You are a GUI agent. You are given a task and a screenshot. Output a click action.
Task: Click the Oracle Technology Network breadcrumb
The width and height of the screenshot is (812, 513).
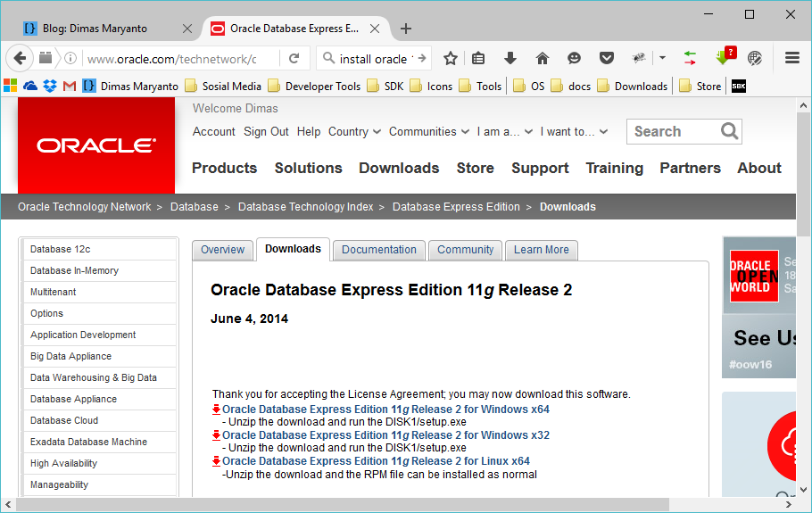85,207
